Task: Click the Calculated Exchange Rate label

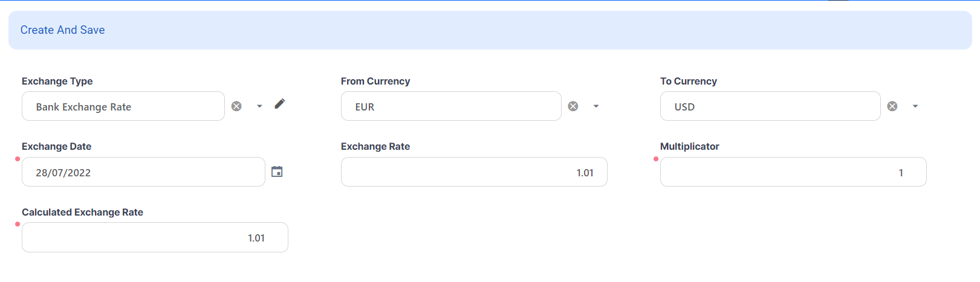Action: coord(83,212)
